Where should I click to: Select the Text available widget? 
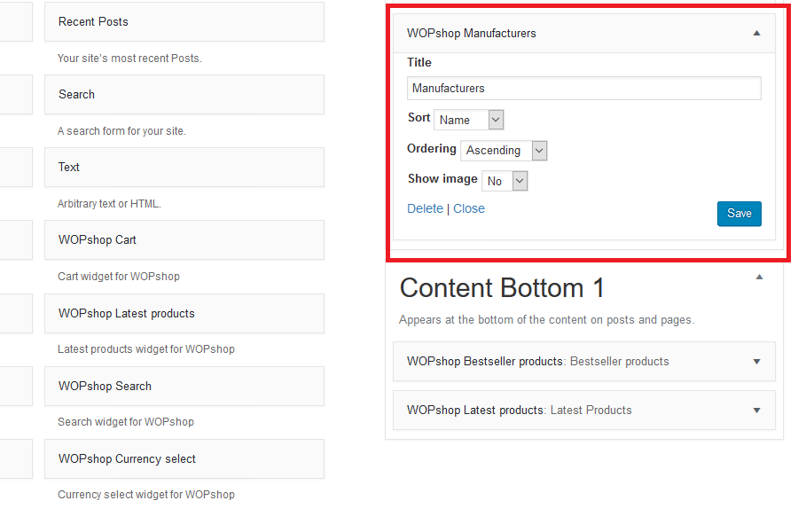click(184, 168)
